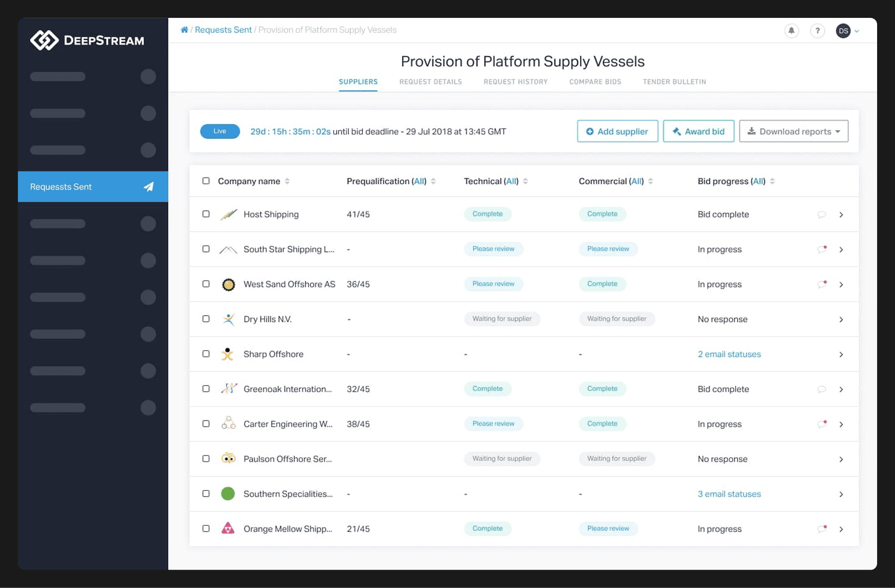
Task: Check the Host Shipping row checkbox
Action: click(x=206, y=214)
